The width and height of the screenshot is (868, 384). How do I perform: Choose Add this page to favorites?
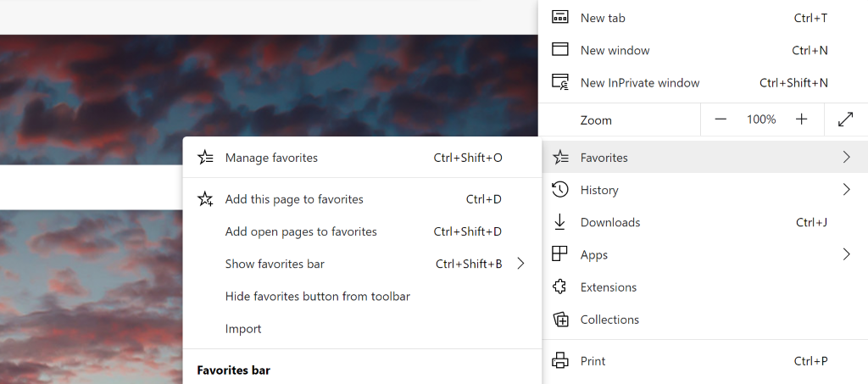click(x=362, y=199)
